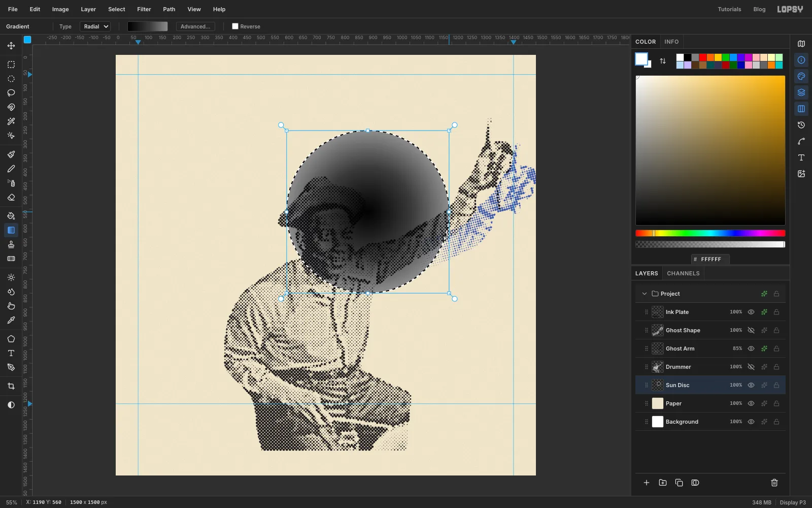The image size is (812, 508).
Task: Open the Layer menu
Action: (x=88, y=9)
